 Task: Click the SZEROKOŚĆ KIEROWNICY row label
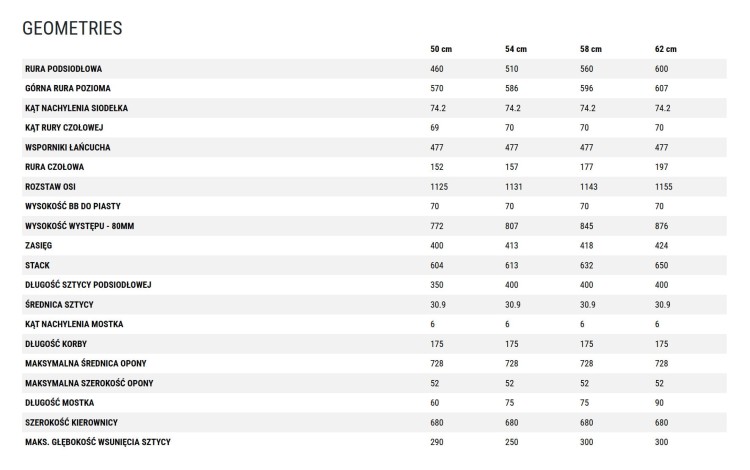[71, 422]
